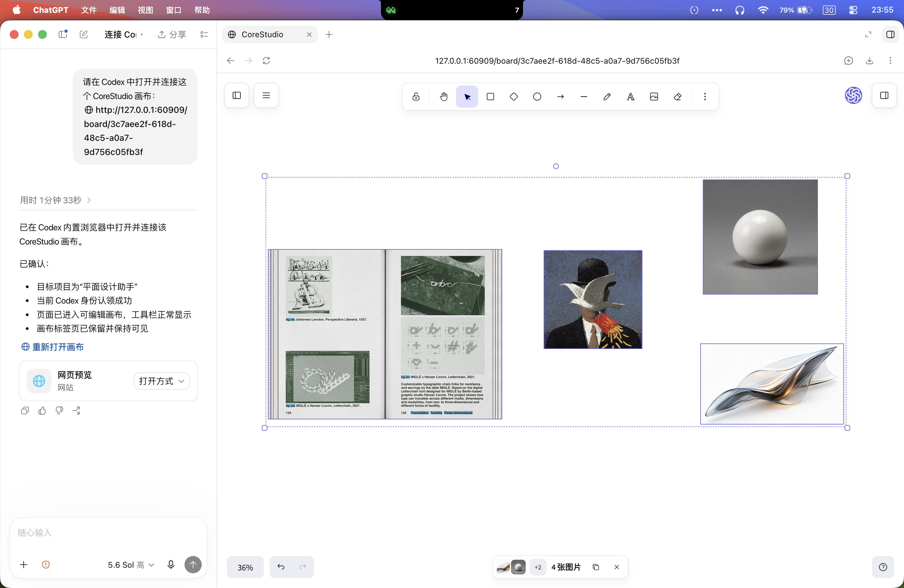
Task: Click the download icon in browser bar
Action: coord(870,61)
